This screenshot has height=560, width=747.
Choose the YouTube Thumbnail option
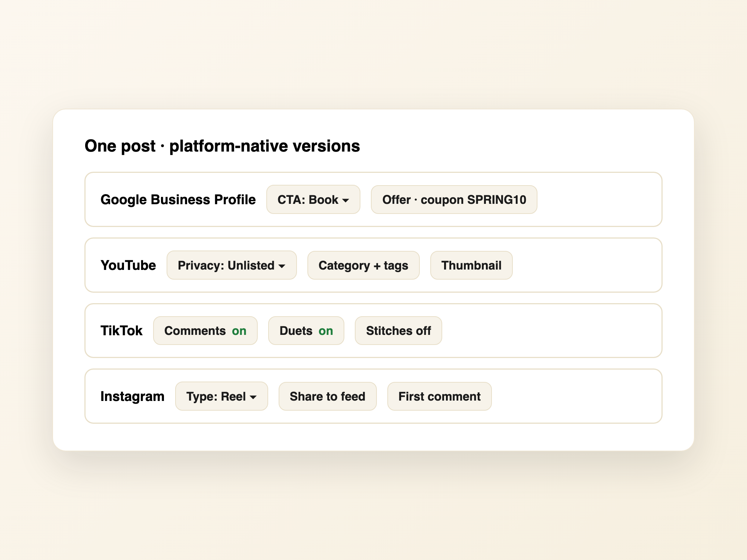471,265
